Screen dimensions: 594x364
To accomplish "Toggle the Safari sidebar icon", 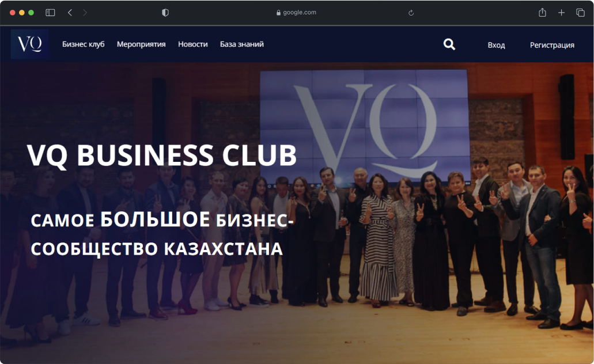I will (x=50, y=13).
